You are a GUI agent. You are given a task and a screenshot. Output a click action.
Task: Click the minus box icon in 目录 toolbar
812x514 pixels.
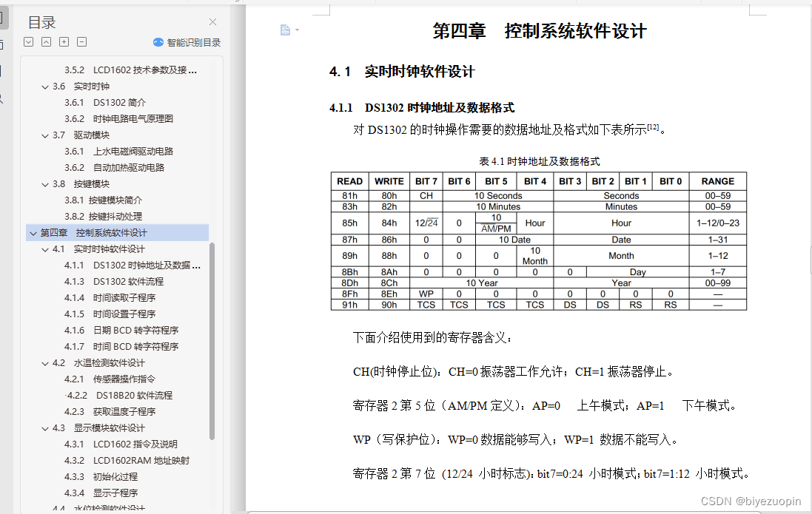tap(82, 42)
